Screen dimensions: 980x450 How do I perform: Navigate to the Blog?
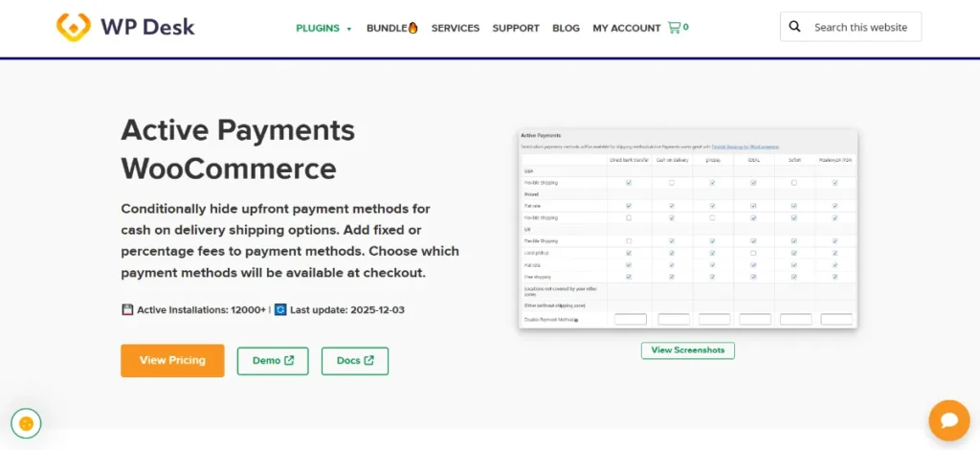click(566, 28)
